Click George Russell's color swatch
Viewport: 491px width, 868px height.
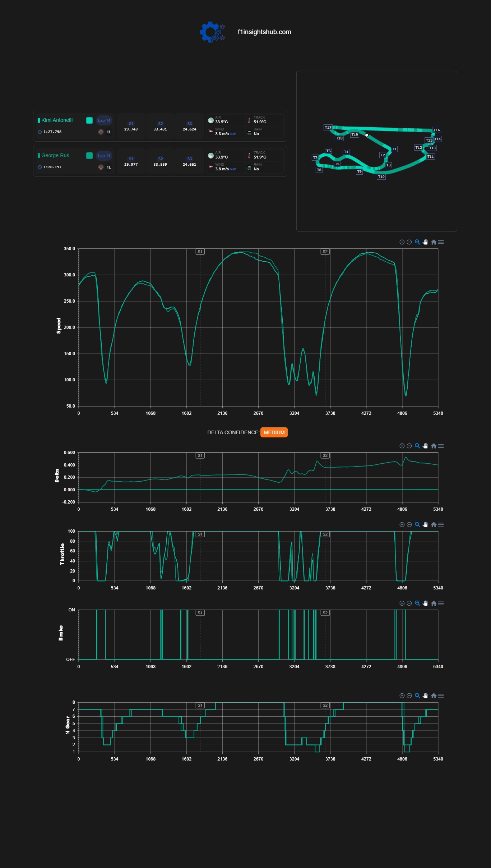click(89, 156)
